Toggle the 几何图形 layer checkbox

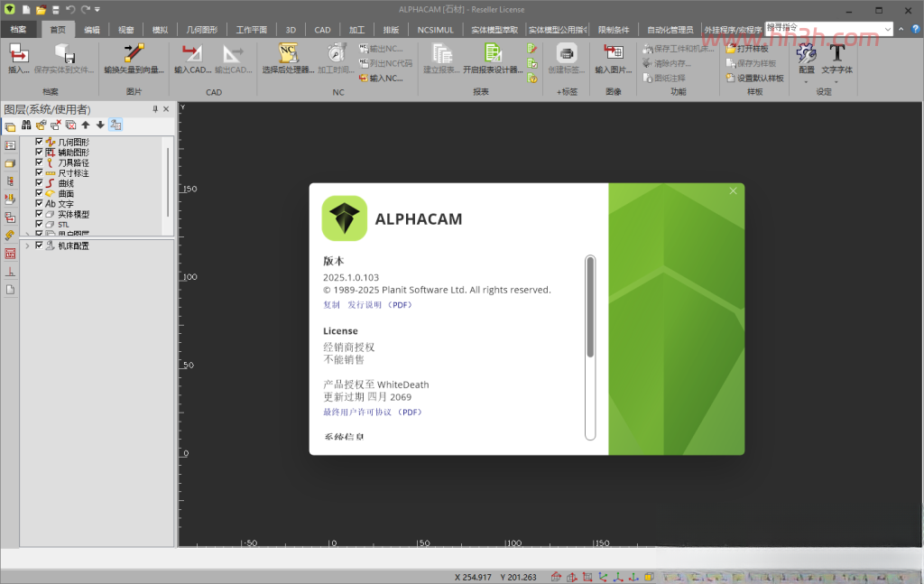39,142
